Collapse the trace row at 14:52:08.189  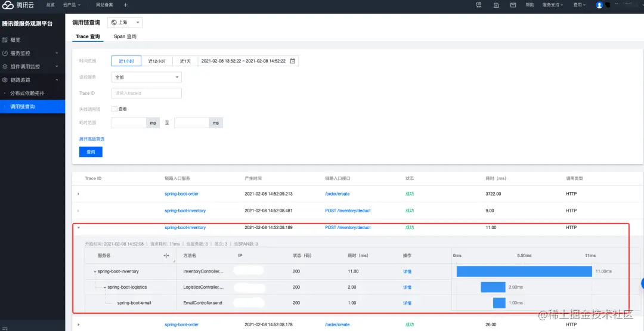pos(78,227)
